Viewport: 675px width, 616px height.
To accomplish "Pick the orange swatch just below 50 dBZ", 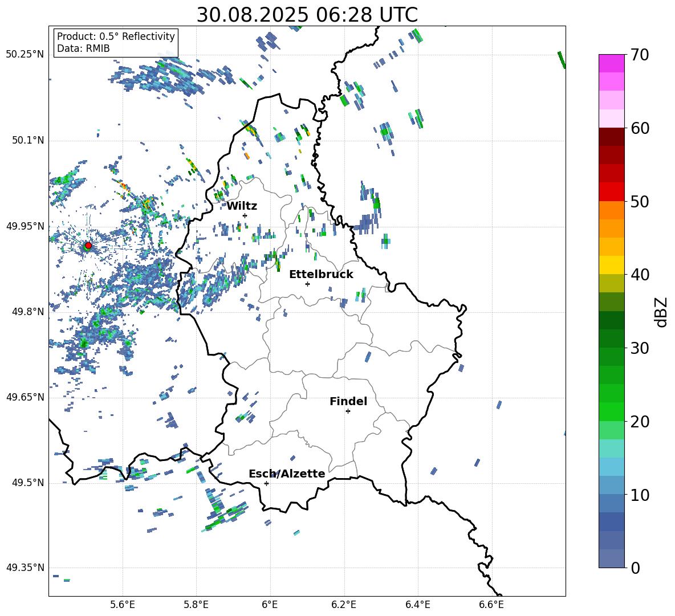I will pyautogui.click(x=611, y=210).
